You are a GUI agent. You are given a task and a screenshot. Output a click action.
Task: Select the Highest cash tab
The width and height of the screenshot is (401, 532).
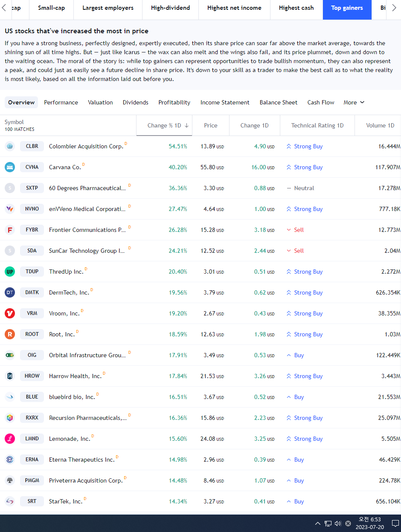[x=296, y=8]
